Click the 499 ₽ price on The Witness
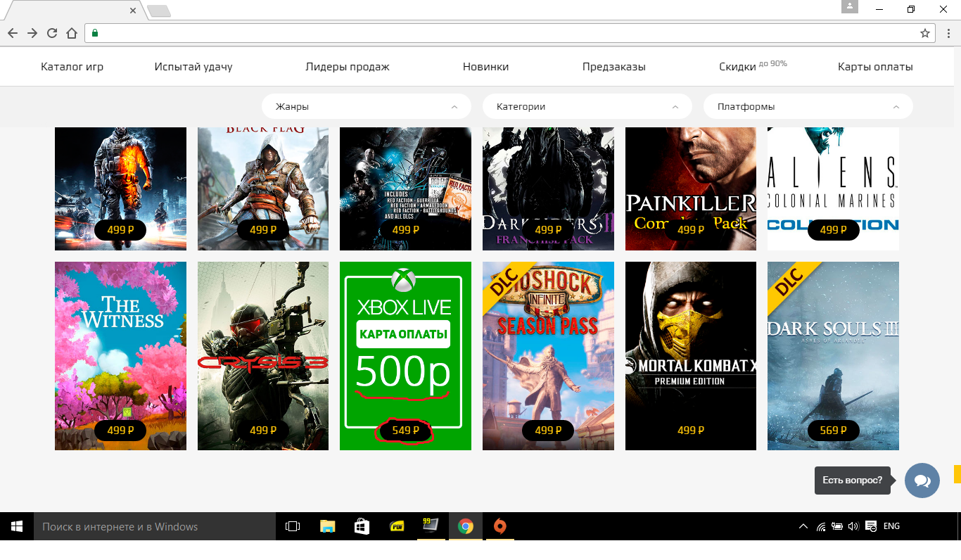The height and width of the screenshot is (560, 961). pos(120,431)
